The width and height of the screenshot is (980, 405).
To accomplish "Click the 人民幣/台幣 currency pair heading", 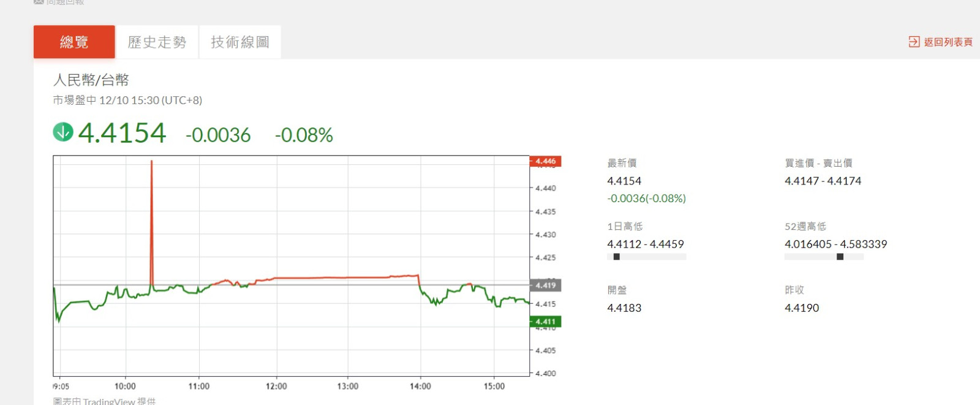I will pyautogui.click(x=91, y=80).
